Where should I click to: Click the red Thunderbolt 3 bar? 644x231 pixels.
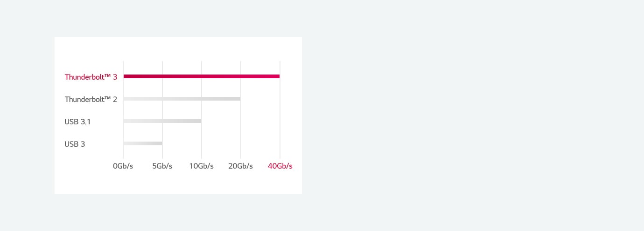pos(202,76)
